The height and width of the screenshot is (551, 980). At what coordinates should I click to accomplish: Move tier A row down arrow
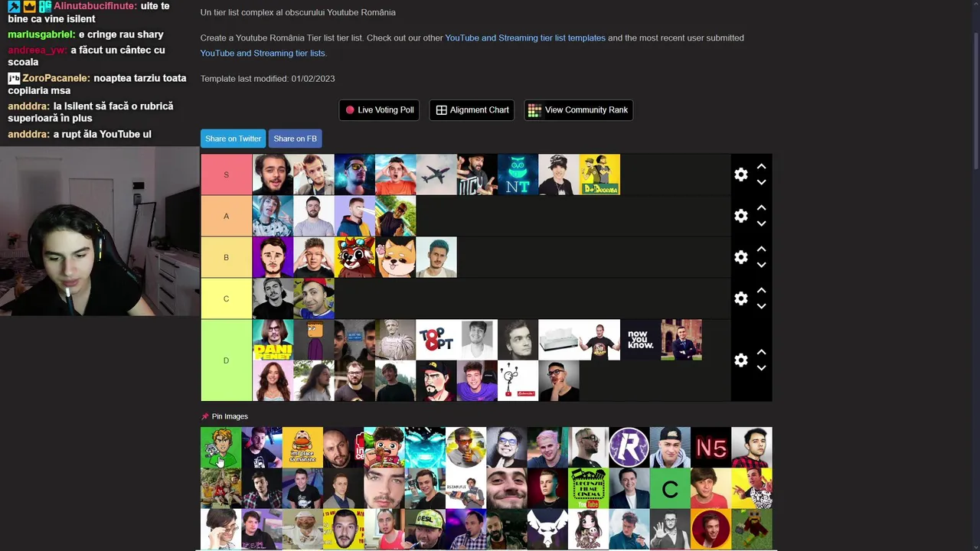(761, 223)
